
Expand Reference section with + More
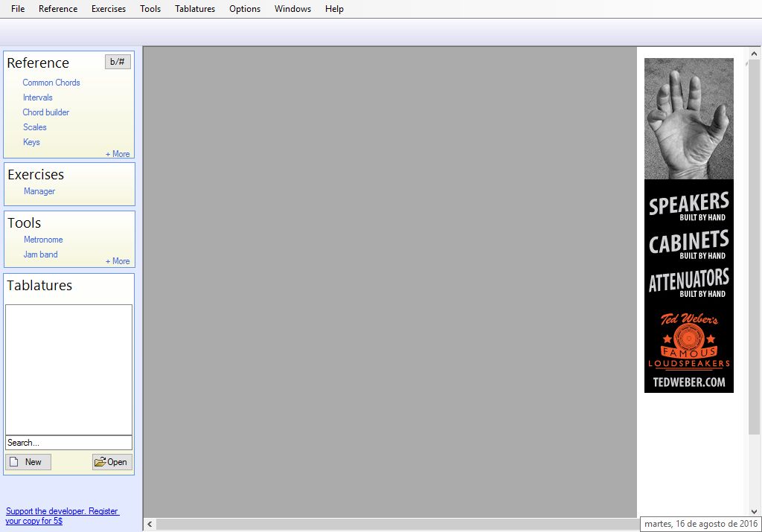click(x=118, y=154)
